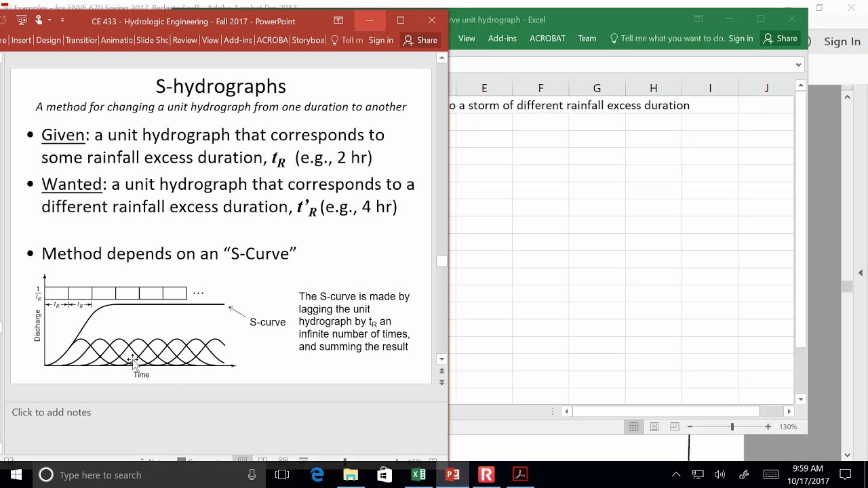The width and height of the screenshot is (868, 488).
Task: Click the Share button in Excel
Action: [780, 39]
